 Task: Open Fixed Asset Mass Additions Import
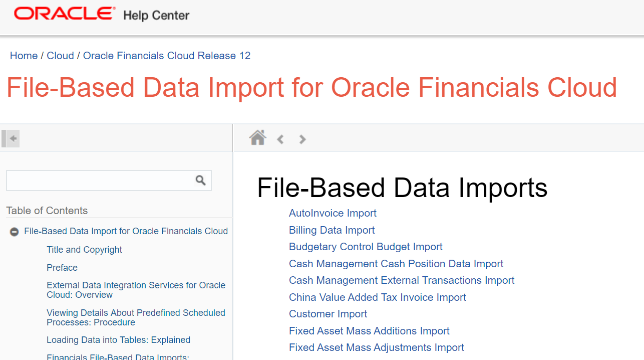coord(369,331)
